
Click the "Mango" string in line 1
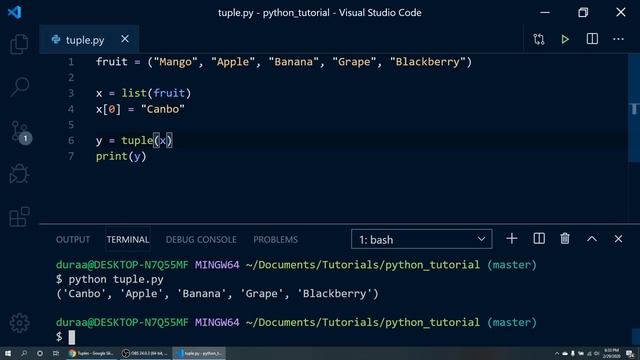pyautogui.click(x=175, y=62)
